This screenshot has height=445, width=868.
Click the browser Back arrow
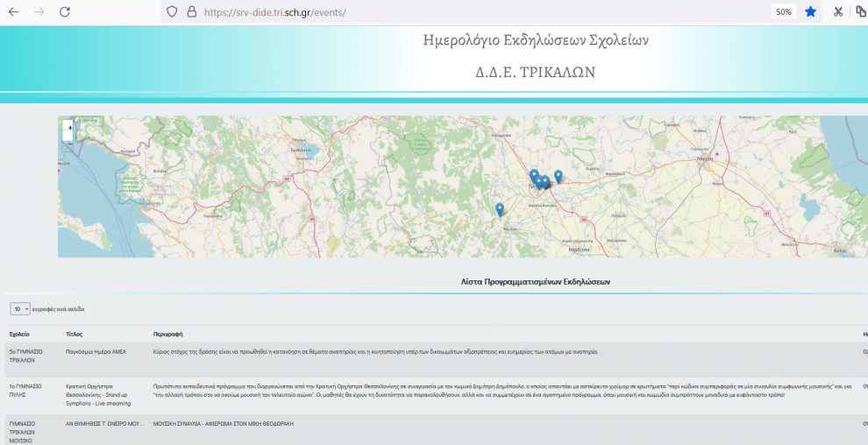(x=13, y=12)
